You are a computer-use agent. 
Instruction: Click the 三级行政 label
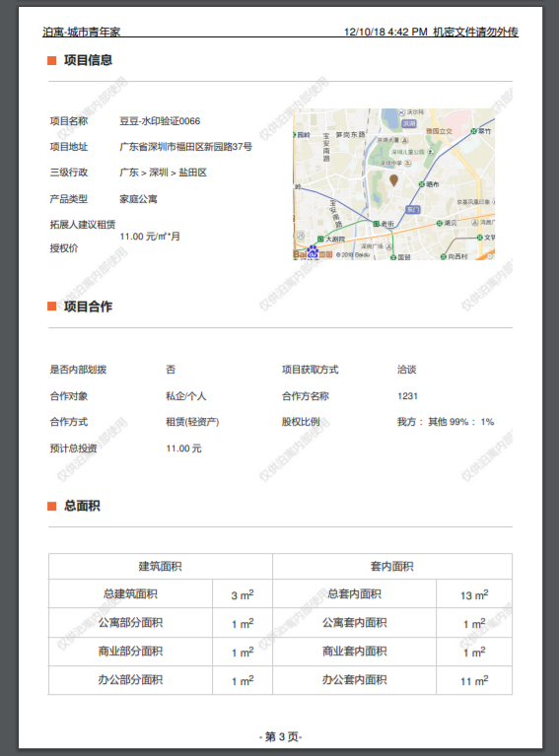click(x=68, y=172)
